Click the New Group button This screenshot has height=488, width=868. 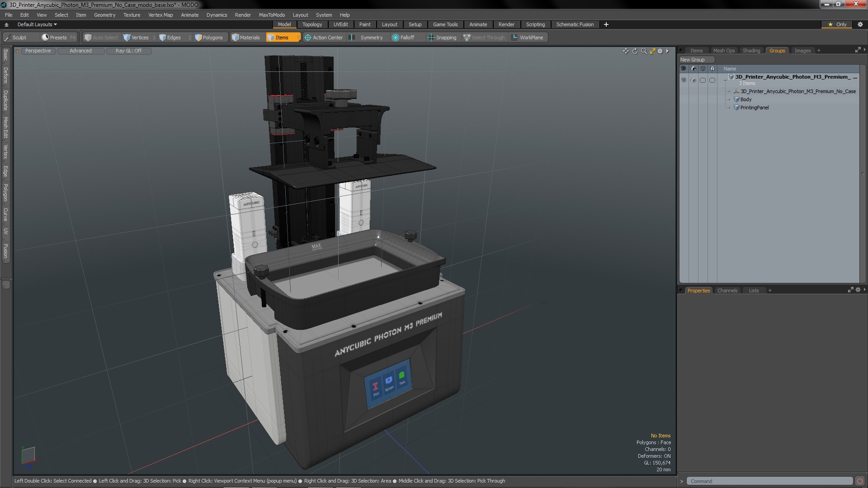696,60
